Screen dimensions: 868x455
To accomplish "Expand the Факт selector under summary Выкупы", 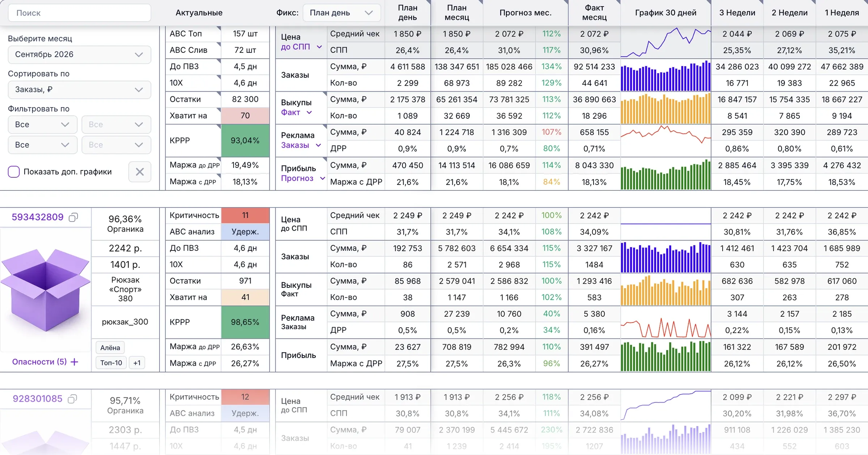I will point(296,112).
